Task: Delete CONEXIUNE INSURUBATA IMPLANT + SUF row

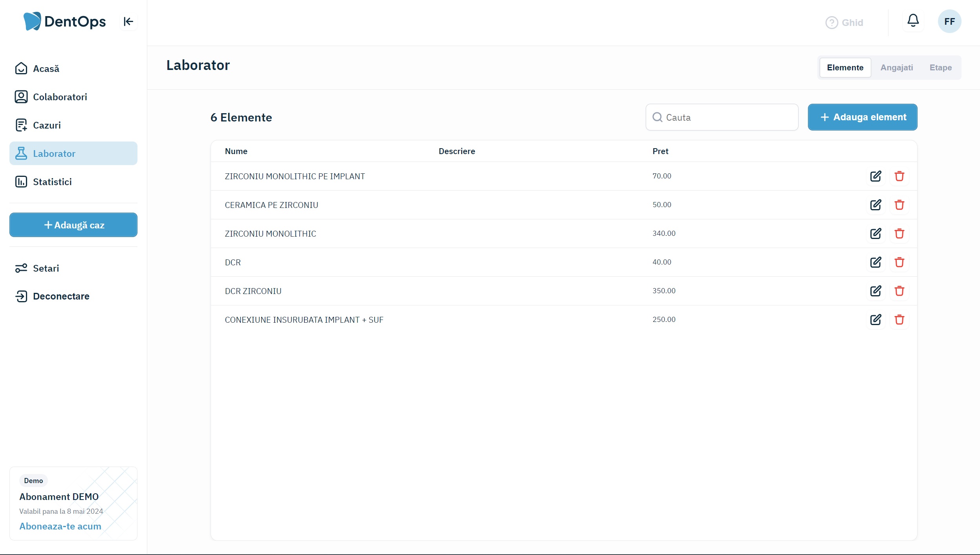Action: point(899,320)
